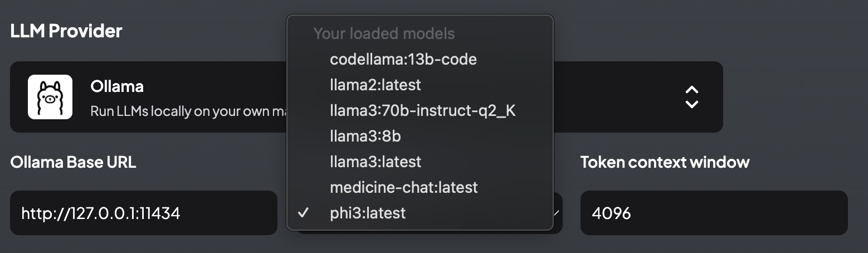This screenshot has width=868, height=253.
Task: Click the Ollama llama logo icon
Action: [50, 97]
